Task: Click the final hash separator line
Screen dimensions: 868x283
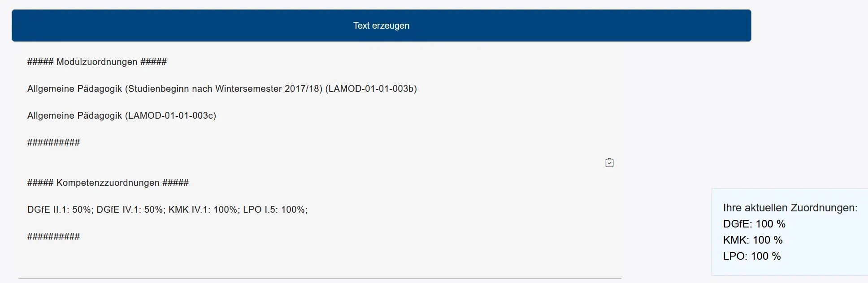Action: coord(53,236)
